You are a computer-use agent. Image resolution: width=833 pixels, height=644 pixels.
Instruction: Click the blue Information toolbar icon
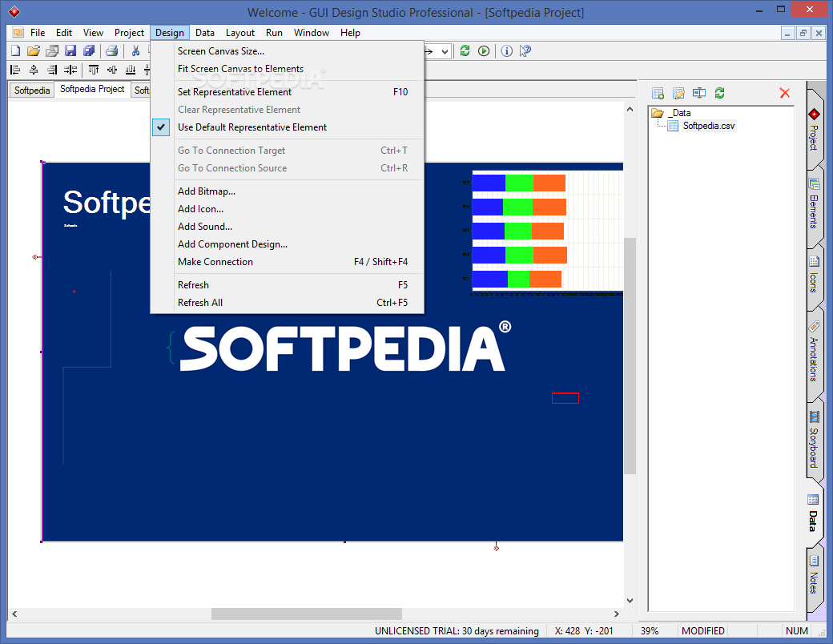507,51
